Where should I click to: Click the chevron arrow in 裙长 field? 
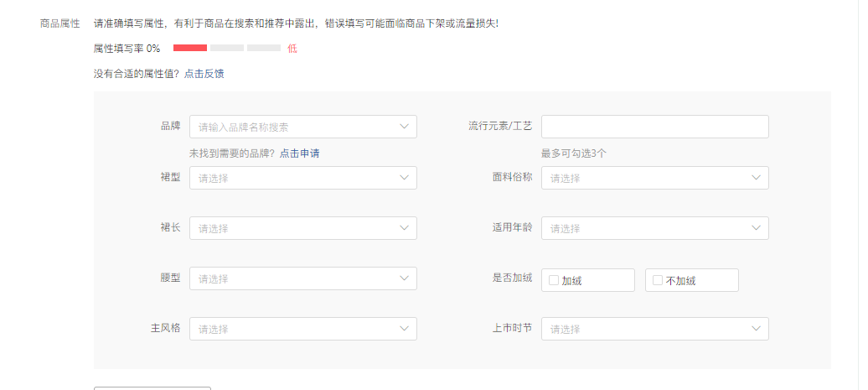[x=404, y=228]
